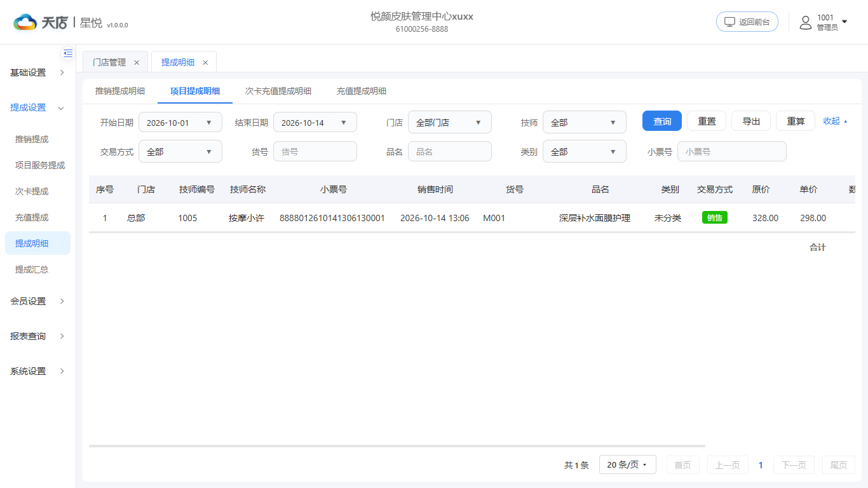Open 充值提成 in the sidebar
868x488 pixels.
tap(37, 217)
